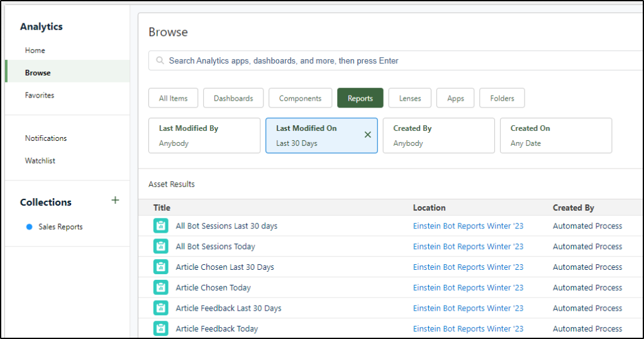Click report icon for All Bot Sessions Last 30 days

pyautogui.click(x=161, y=226)
